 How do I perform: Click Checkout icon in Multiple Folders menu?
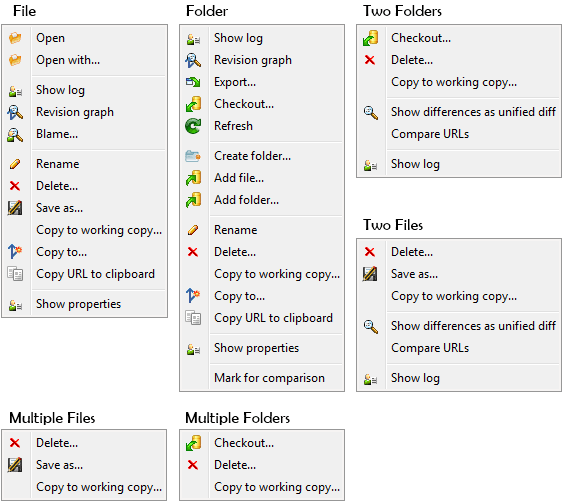(193, 443)
